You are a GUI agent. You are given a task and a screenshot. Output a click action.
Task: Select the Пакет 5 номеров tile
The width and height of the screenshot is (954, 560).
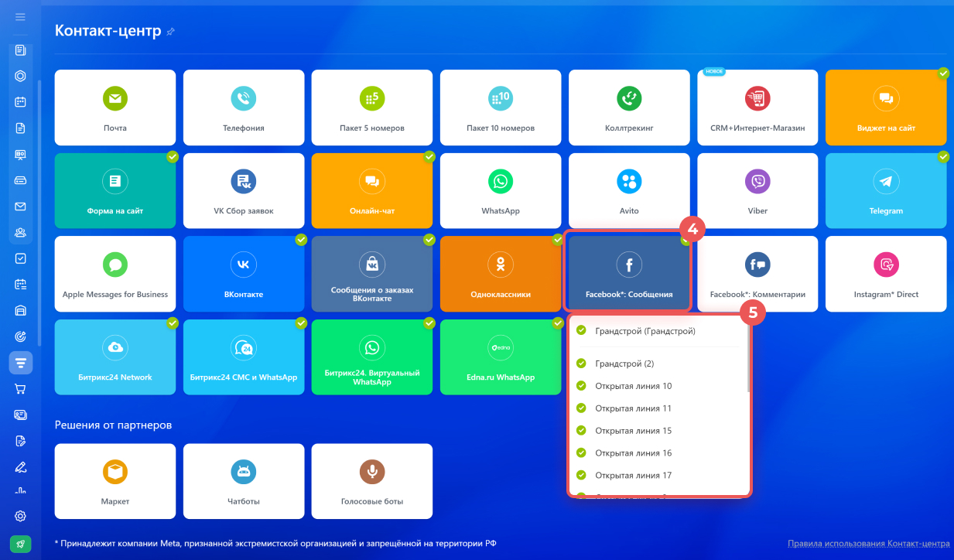click(x=372, y=108)
